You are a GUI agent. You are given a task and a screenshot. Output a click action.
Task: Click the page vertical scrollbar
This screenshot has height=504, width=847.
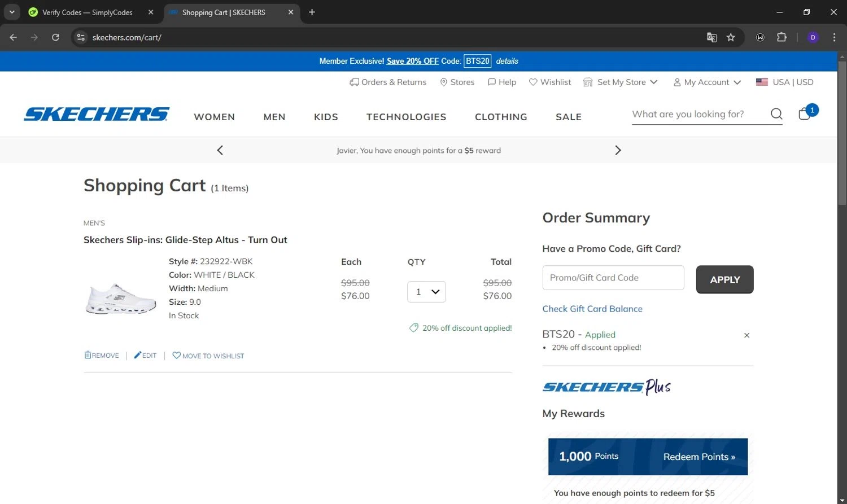click(x=842, y=133)
